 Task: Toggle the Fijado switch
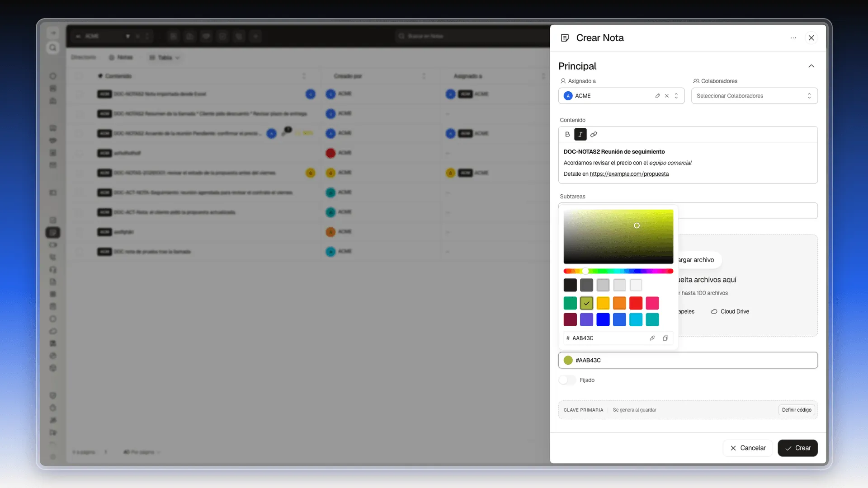pos(567,380)
